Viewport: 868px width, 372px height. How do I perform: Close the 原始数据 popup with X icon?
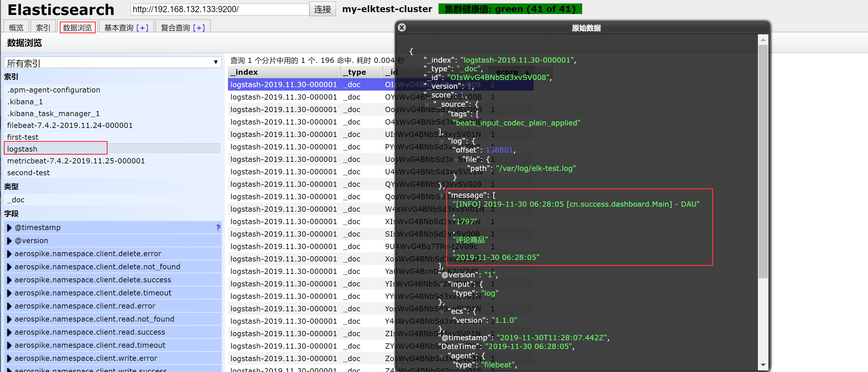401,28
